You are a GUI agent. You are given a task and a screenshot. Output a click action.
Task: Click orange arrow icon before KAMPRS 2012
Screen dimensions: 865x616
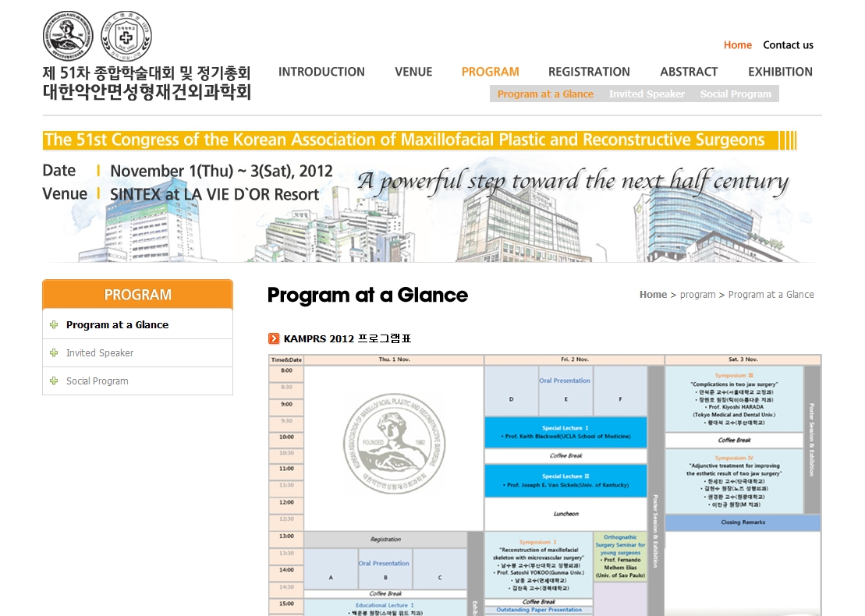[274, 338]
